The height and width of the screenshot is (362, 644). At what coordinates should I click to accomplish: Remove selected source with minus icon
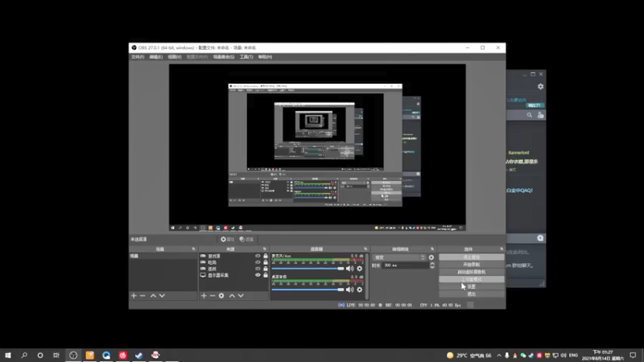coord(213,295)
